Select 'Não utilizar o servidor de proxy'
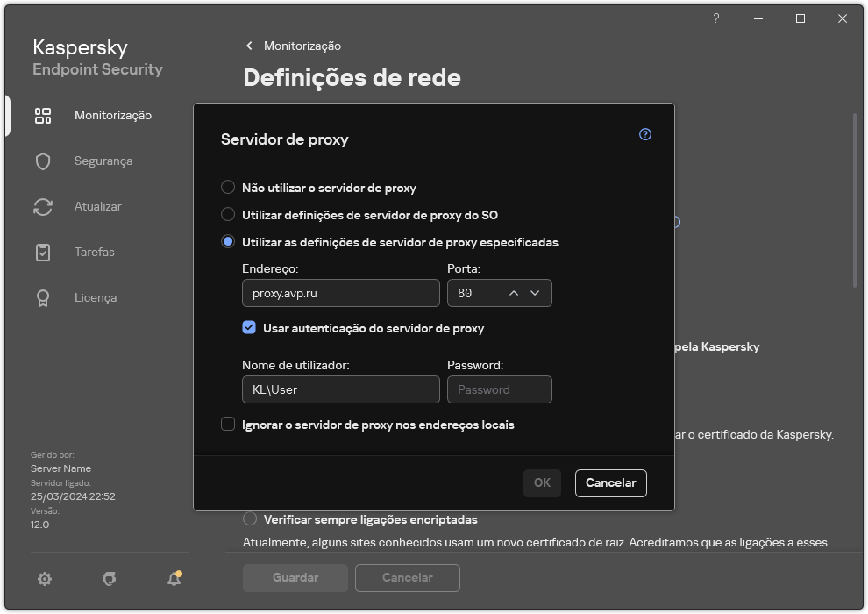868x614 pixels. click(229, 187)
